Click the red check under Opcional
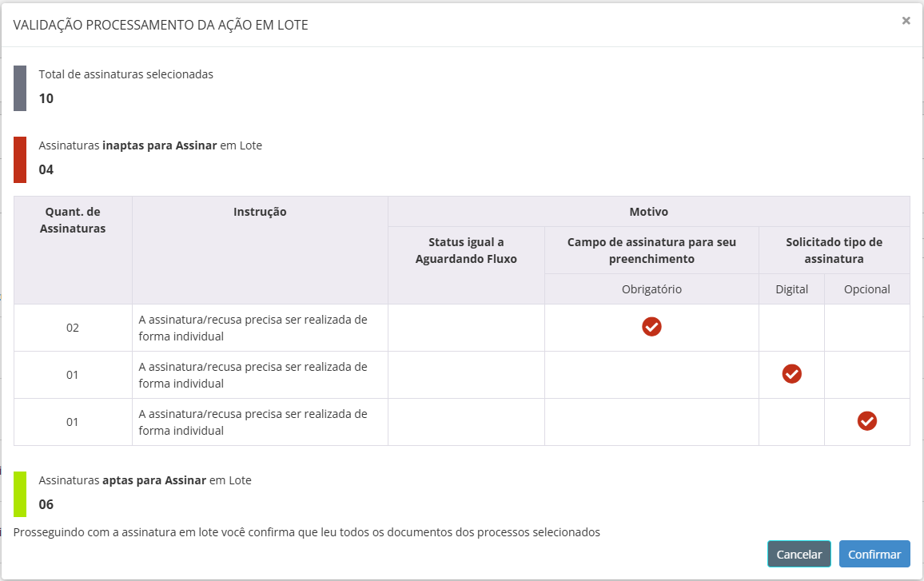Image resolution: width=924 pixels, height=581 pixels. (866, 420)
